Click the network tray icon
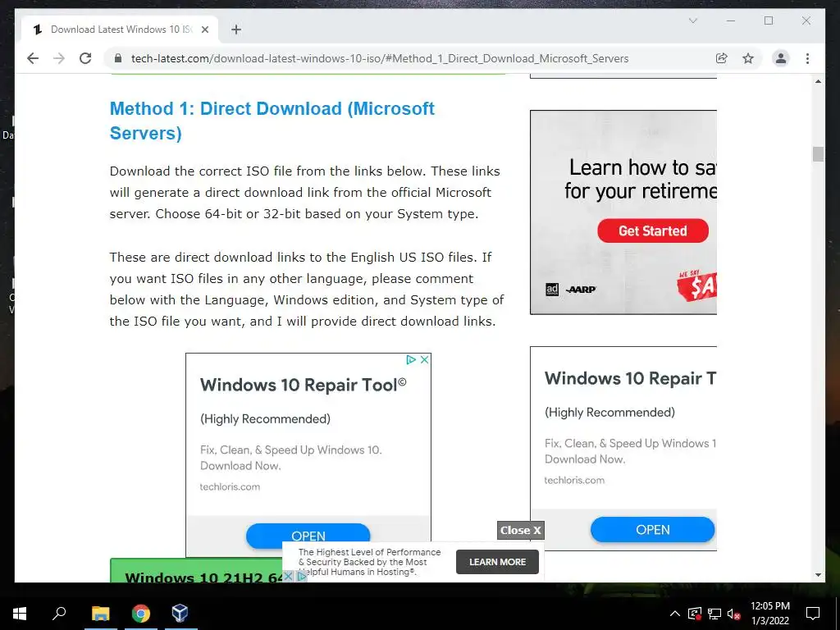 pos(714,614)
